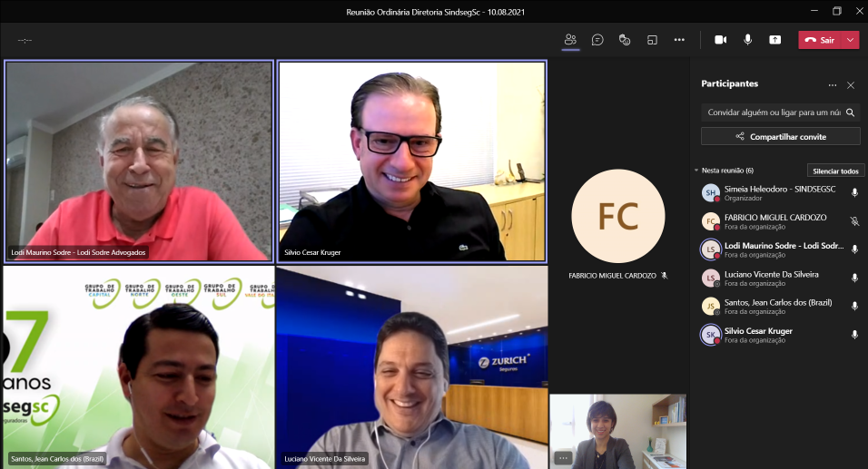Open the meeting chat icon
Screen dimensions: 868x469
[597, 40]
